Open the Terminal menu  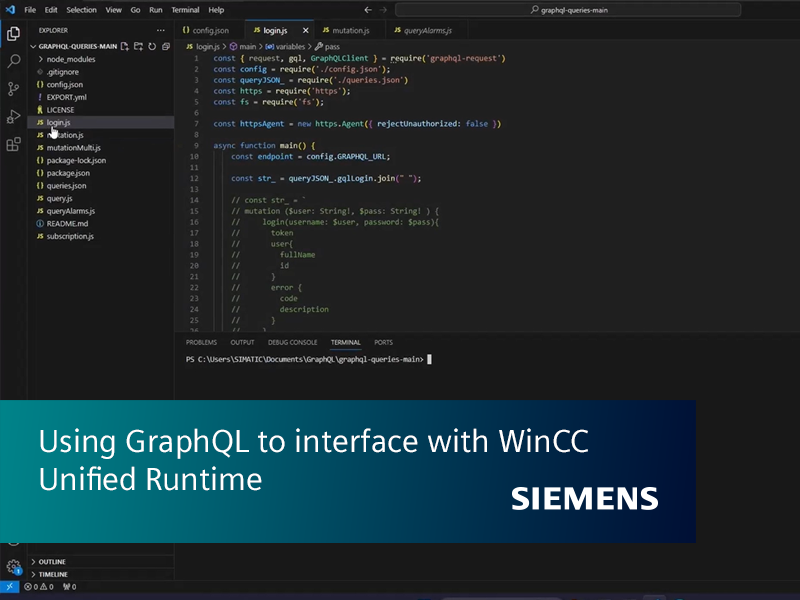click(x=187, y=10)
